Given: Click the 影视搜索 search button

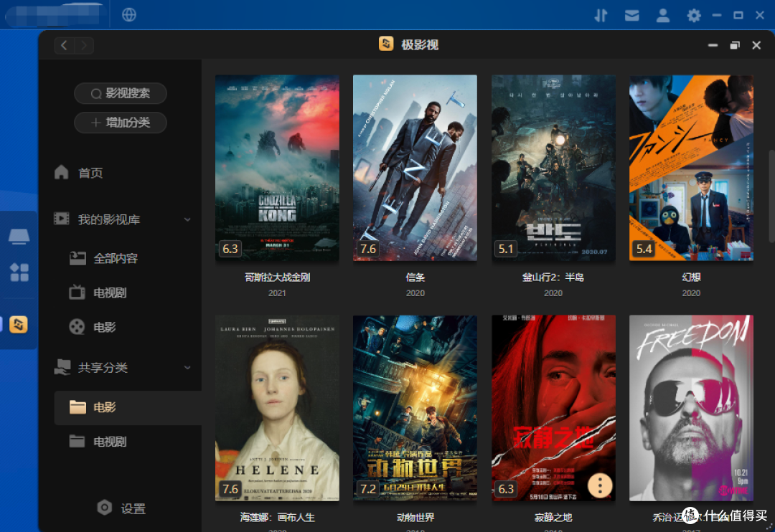Looking at the screenshot, I should tap(120, 93).
